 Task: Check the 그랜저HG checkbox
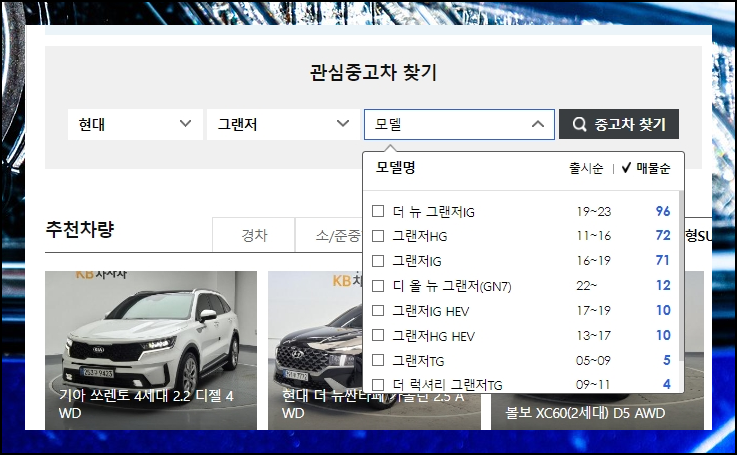click(x=378, y=235)
